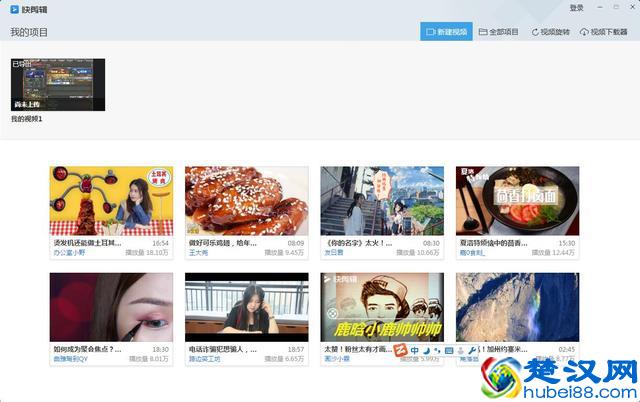
Task: Open the eyeliner makeup video thumbnail
Action: coord(111,307)
